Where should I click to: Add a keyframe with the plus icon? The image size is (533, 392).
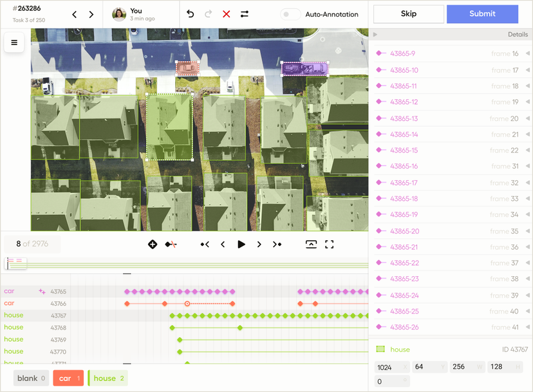coord(153,244)
